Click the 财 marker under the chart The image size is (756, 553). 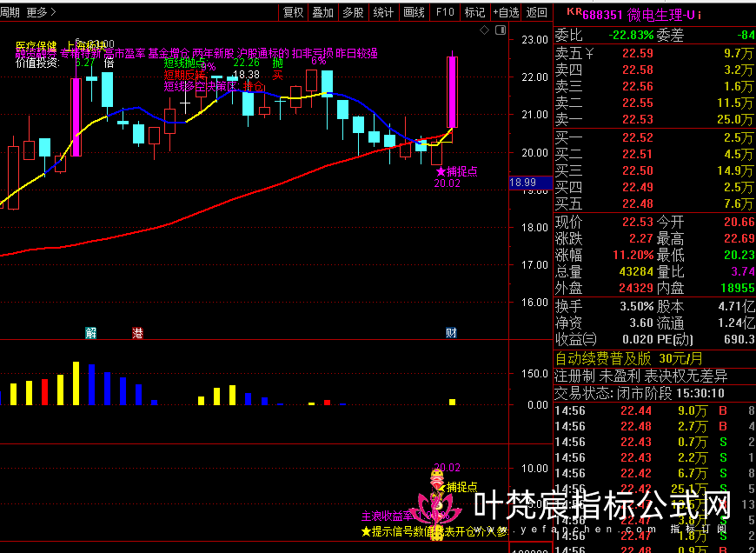[451, 332]
